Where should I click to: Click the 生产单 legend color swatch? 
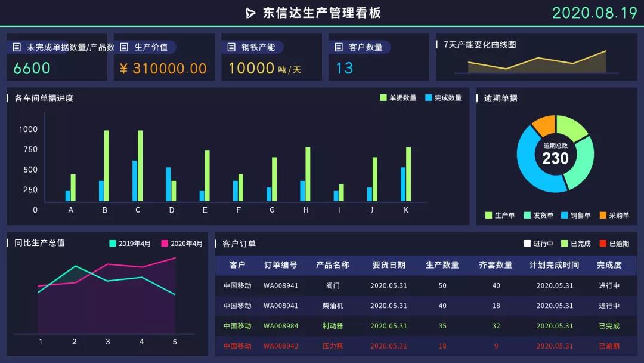click(x=489, y=216)
